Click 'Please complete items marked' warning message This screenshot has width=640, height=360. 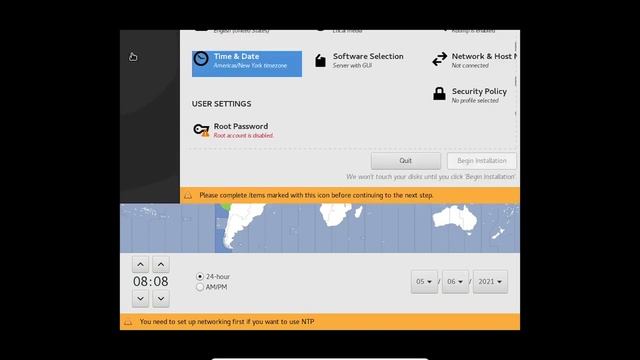point(316,196)
